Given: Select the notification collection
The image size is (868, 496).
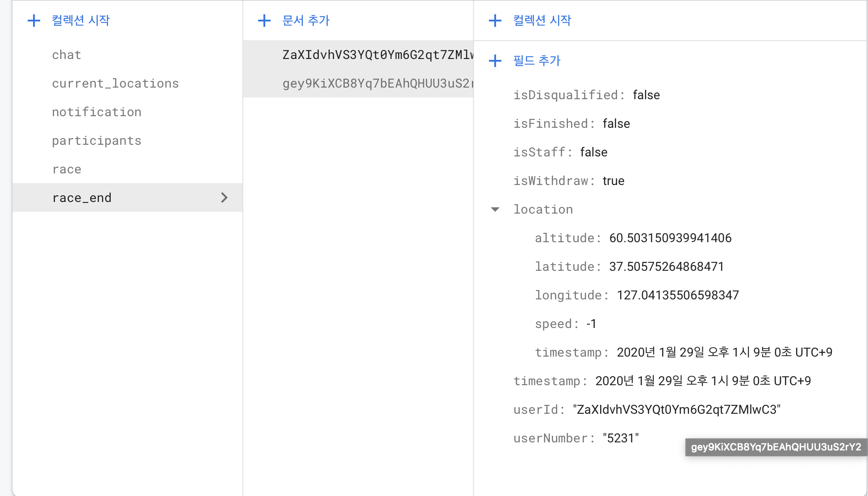Looking at the screenshot, I should (x=96, y=112).
